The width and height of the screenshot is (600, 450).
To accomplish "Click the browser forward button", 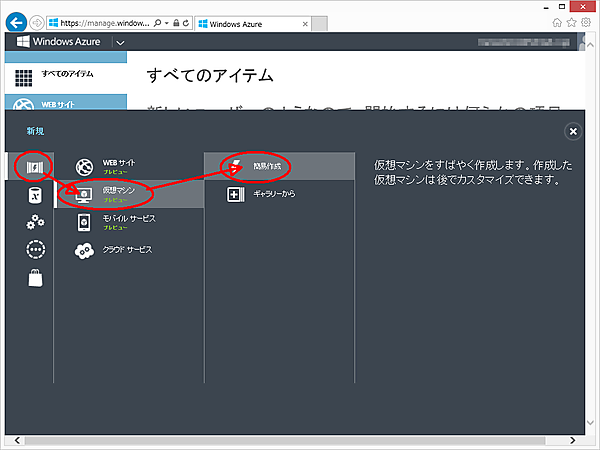I will point(37,23).
